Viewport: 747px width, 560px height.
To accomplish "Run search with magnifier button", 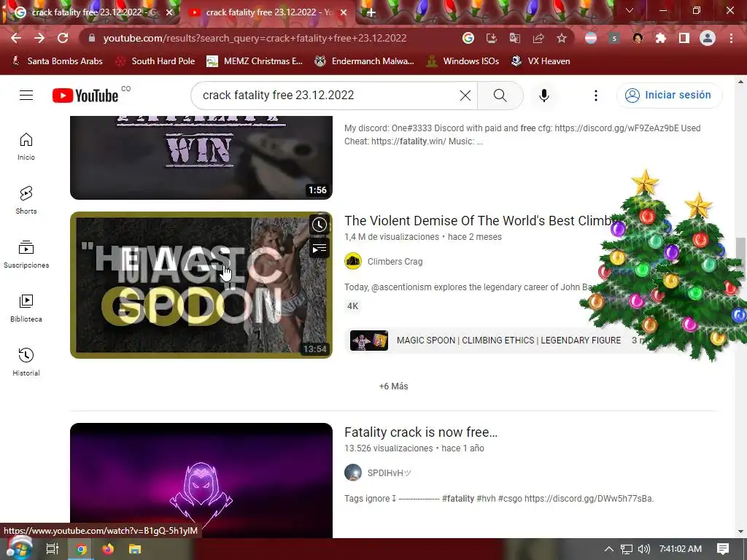I will (x=500, y=96).
